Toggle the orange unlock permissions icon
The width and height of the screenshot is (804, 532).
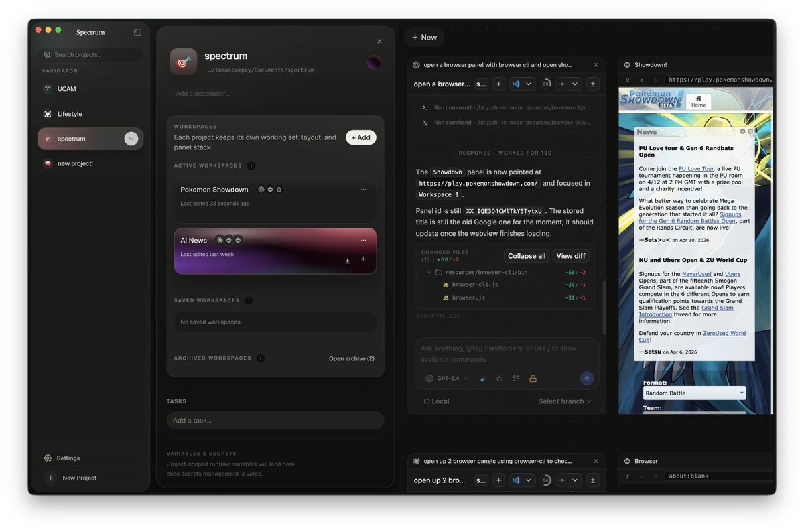(x=533, y=379)
